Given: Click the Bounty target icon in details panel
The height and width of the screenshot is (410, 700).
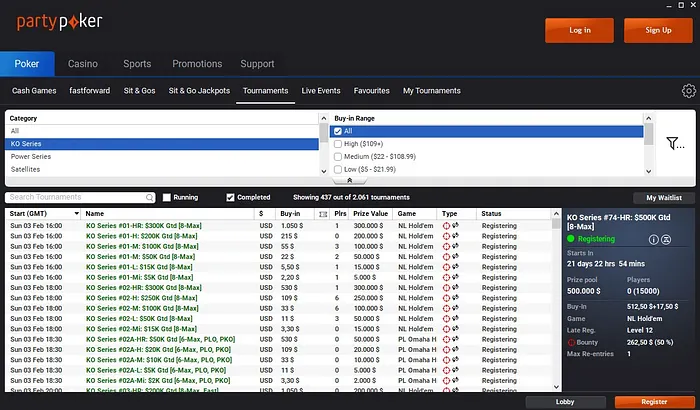Looking at the screenshot, I should 571,343.
